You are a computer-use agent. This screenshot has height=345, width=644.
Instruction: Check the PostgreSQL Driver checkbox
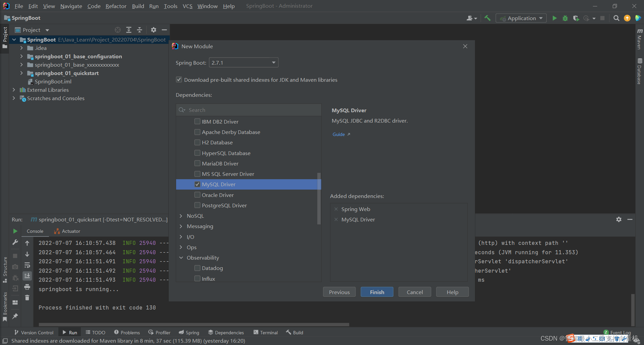coord(197,205)
